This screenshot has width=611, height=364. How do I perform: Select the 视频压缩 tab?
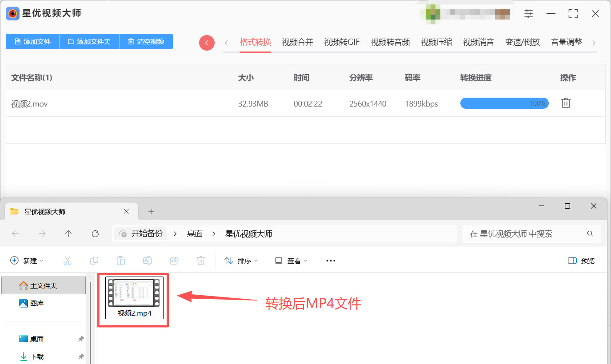[x=436, y=42]
